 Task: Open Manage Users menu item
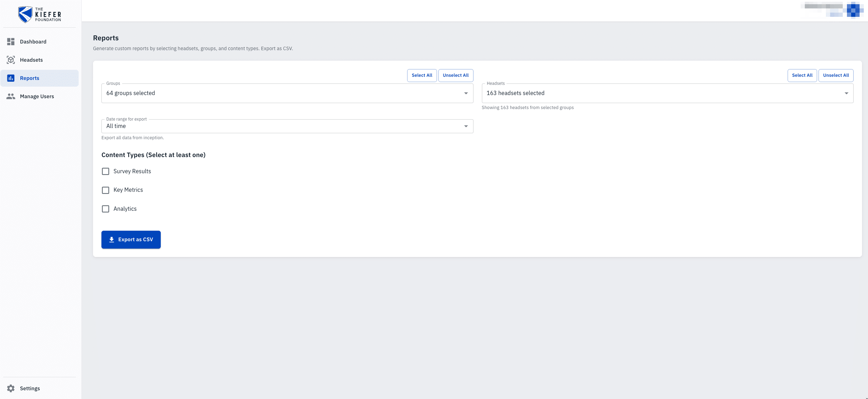pos(37,96)
